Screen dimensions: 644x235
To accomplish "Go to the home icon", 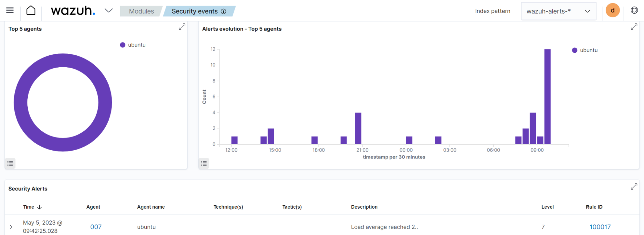I will pyautogui.click(x=31, y=10).
